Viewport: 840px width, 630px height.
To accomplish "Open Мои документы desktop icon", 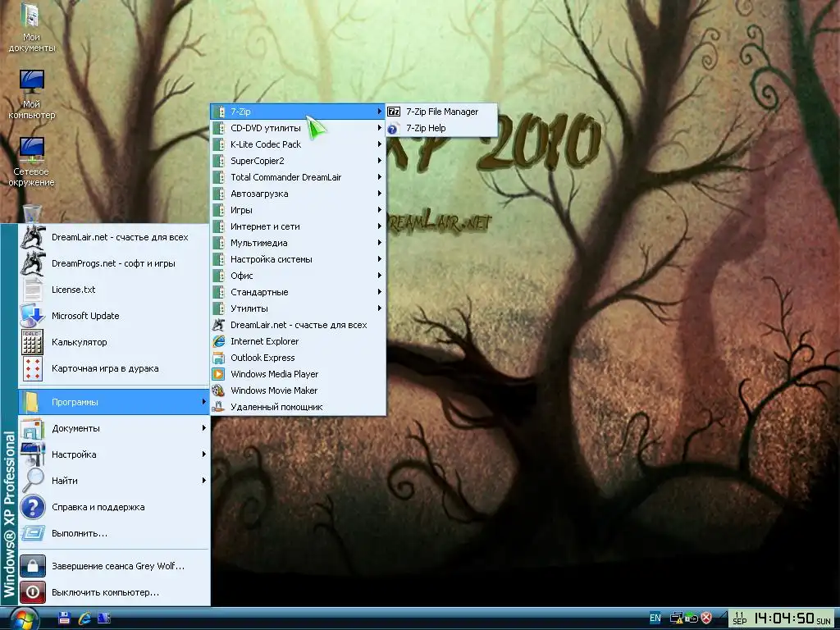I will (31, 28).
